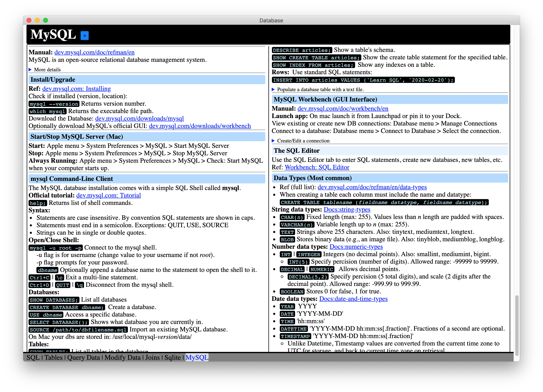Switch to the SQL tab in bottom bar
Screen dimensions: 543x392
[33, 357]
